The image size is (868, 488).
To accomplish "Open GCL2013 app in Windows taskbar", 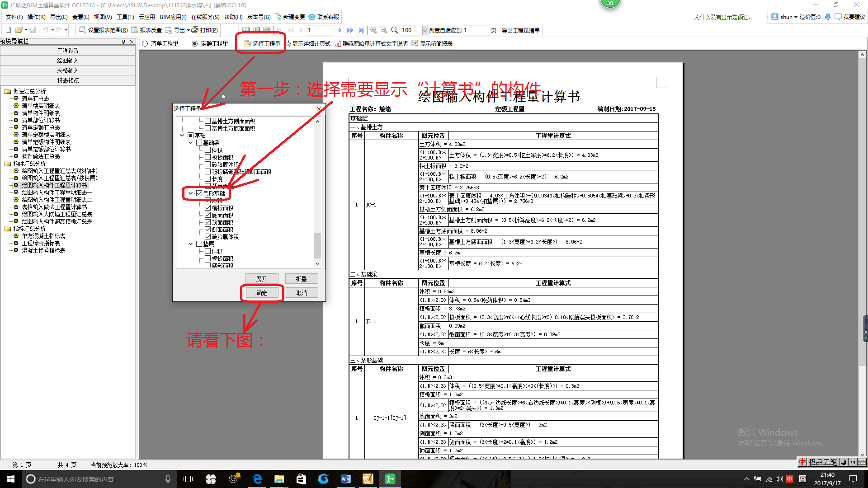I will (x=390, y=479).
